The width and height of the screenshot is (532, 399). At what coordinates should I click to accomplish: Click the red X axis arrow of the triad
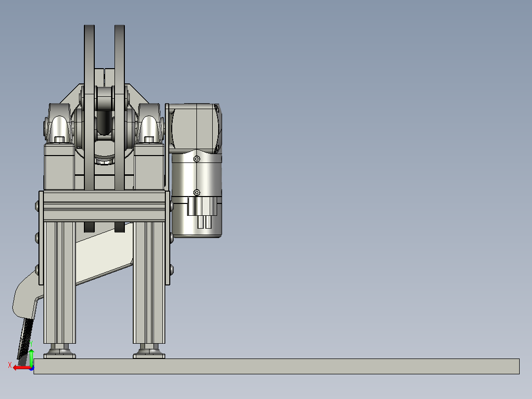21,368
